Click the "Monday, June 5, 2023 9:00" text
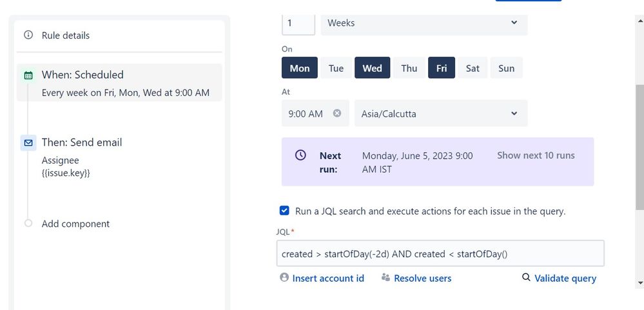This screenshot has height=310, width=644. tap(417, 155)
